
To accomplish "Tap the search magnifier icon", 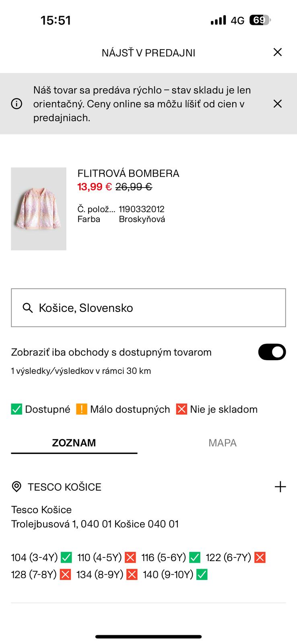I will point(28,308).
